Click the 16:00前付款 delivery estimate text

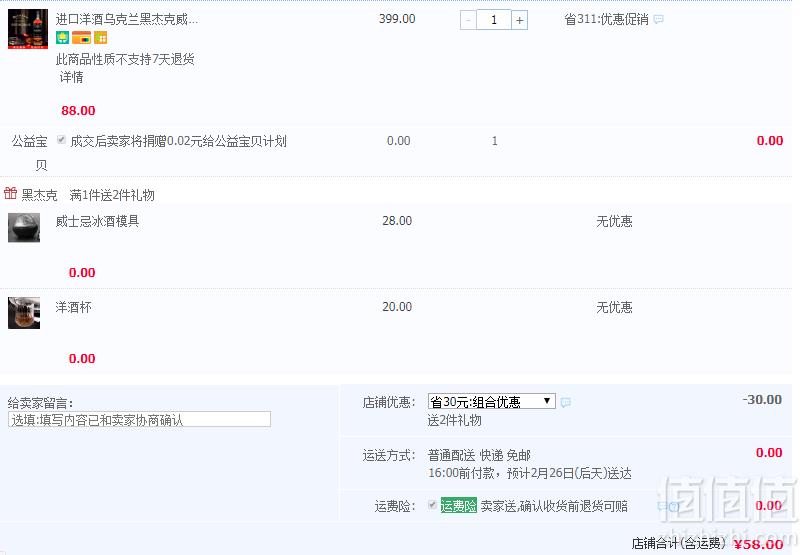530,473
